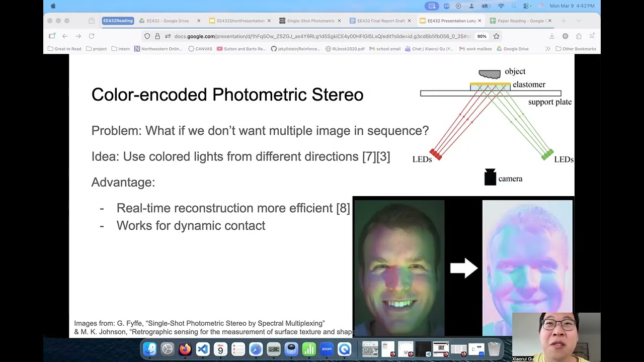Open Northwestern Online bookmark
The width and height of the screenshot is (644, 362).
[158, 49]
